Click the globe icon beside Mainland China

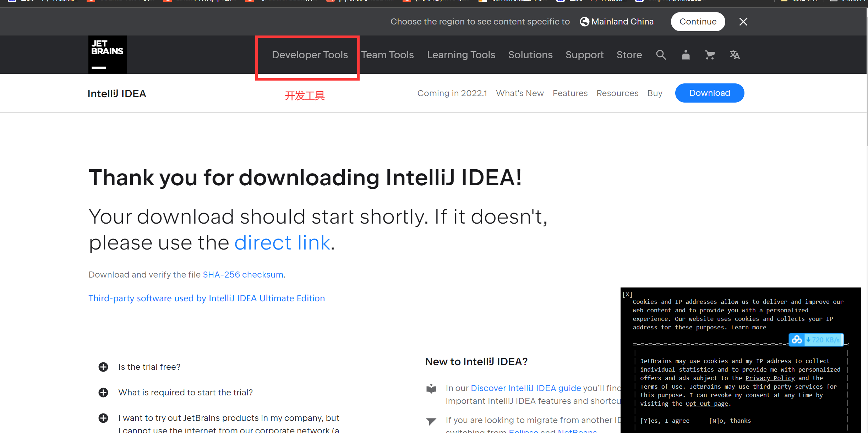click(x=584, y=21)
